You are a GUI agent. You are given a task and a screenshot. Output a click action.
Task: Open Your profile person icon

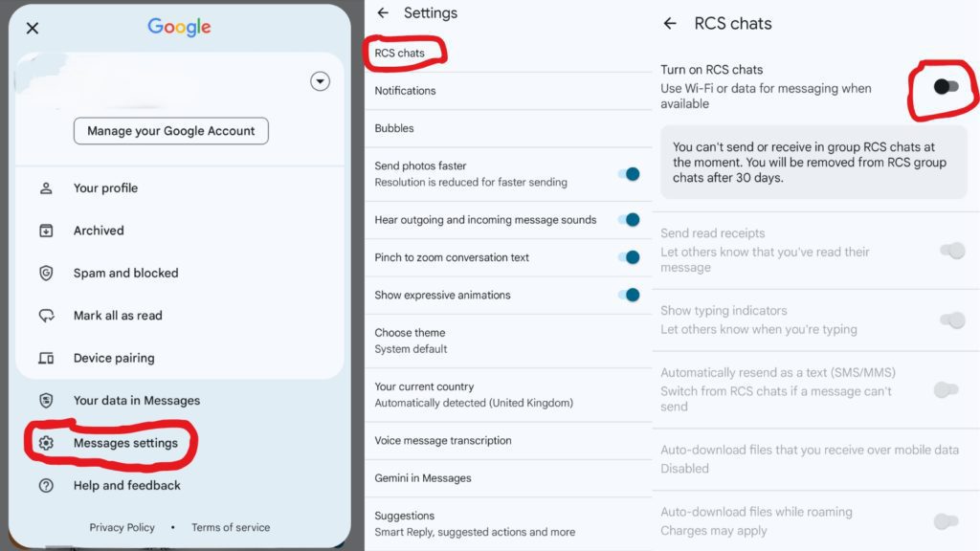[x=46, y=188]
